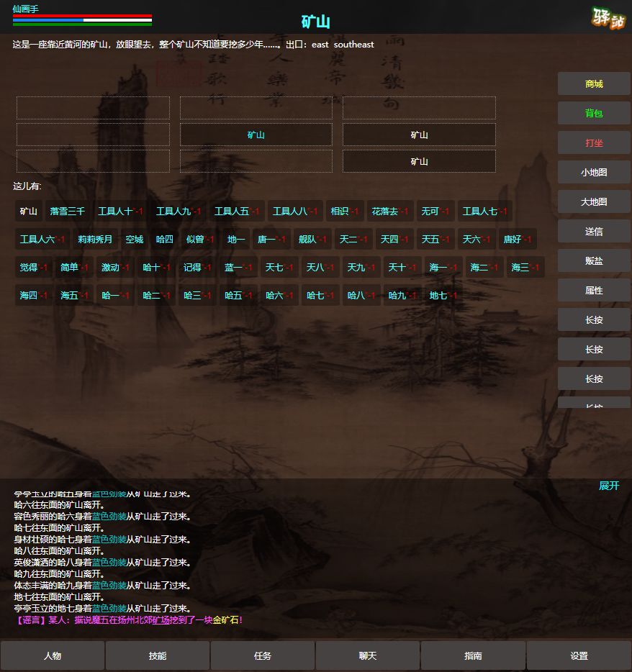Open the 属性 attributes button
Screen dimensions: 632x672
click(594, 291)
